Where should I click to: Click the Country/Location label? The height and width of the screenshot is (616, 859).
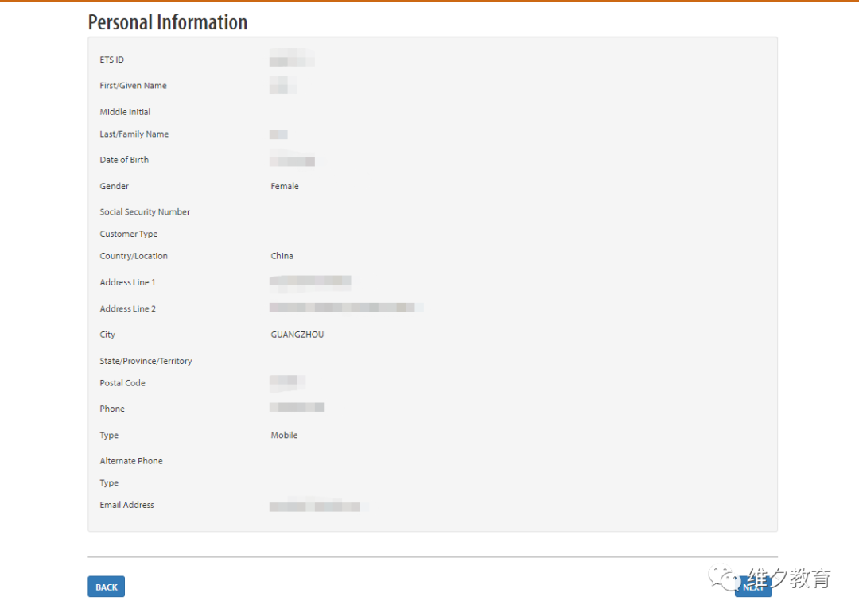click(x=134, y=256)
